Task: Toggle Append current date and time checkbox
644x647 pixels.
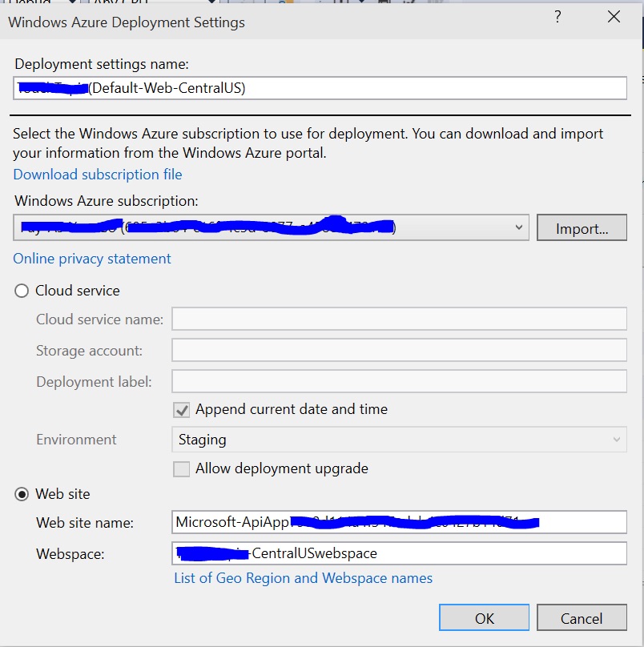Action: pyautogui.click(x=181, y=410)
